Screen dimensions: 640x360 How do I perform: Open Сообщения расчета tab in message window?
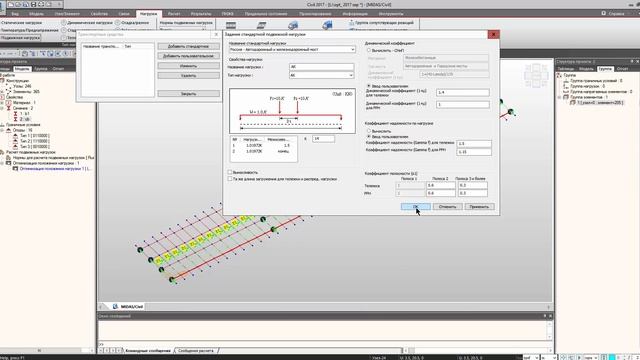tap(196, 351)
